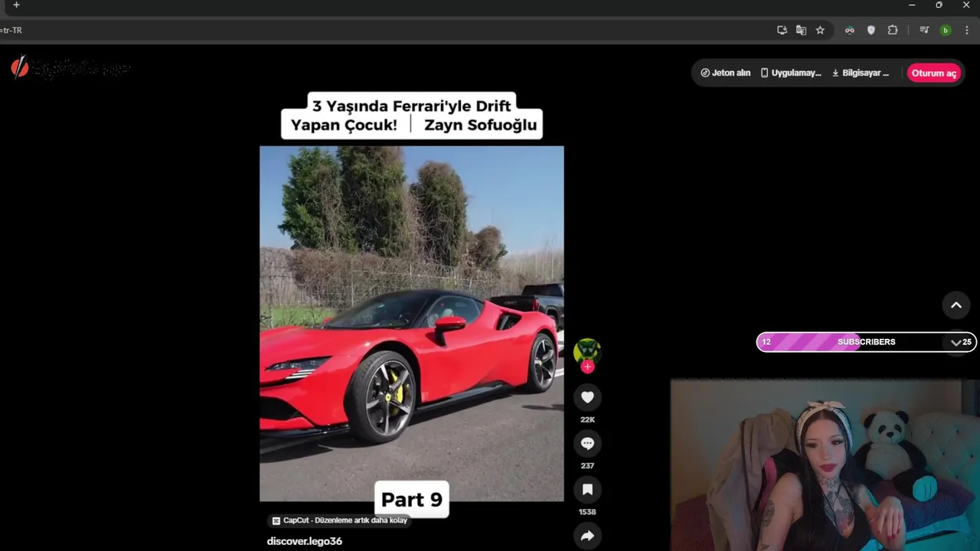This screenshot has width=980, height=551.
Task: Open the shield extension icon
Action: click(871, 30)
